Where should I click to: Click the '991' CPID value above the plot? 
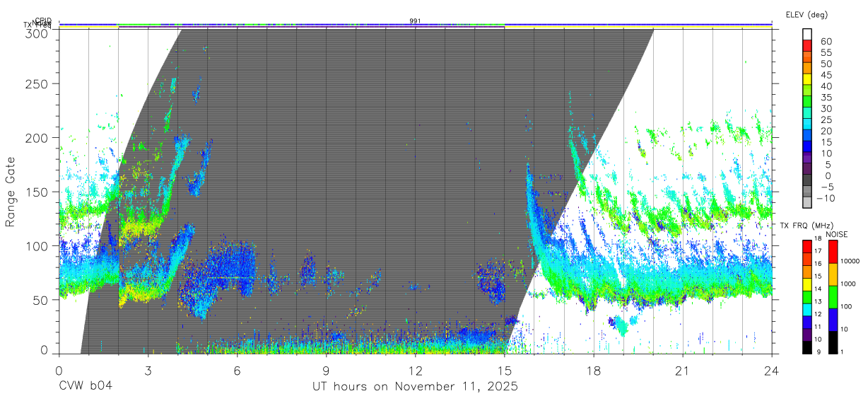tap(415, 21)
